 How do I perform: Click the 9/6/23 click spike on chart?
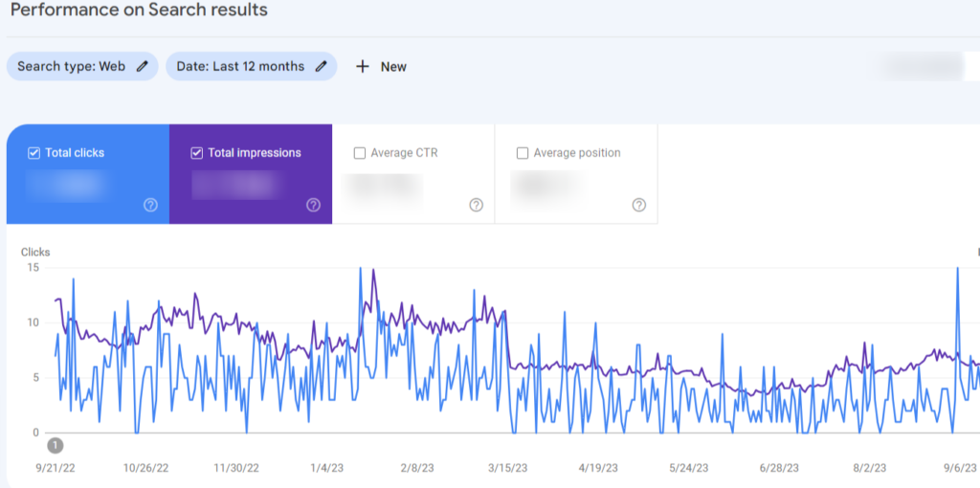click(x=957, y=269)
